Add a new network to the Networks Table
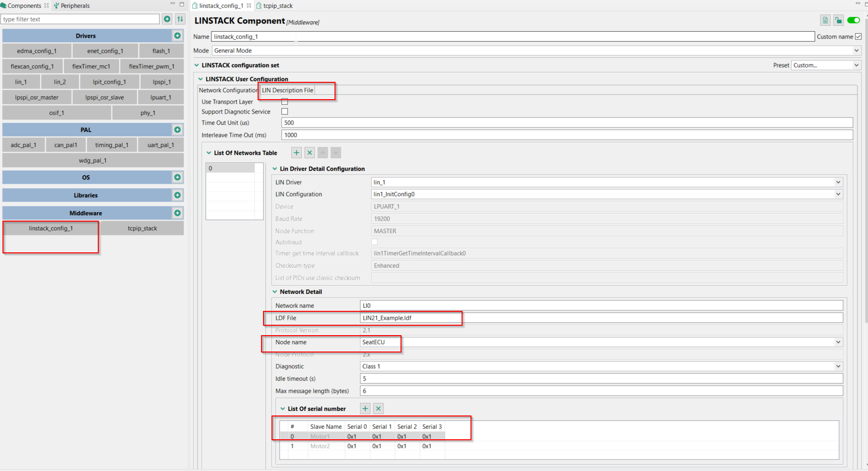 coord(296,153)
